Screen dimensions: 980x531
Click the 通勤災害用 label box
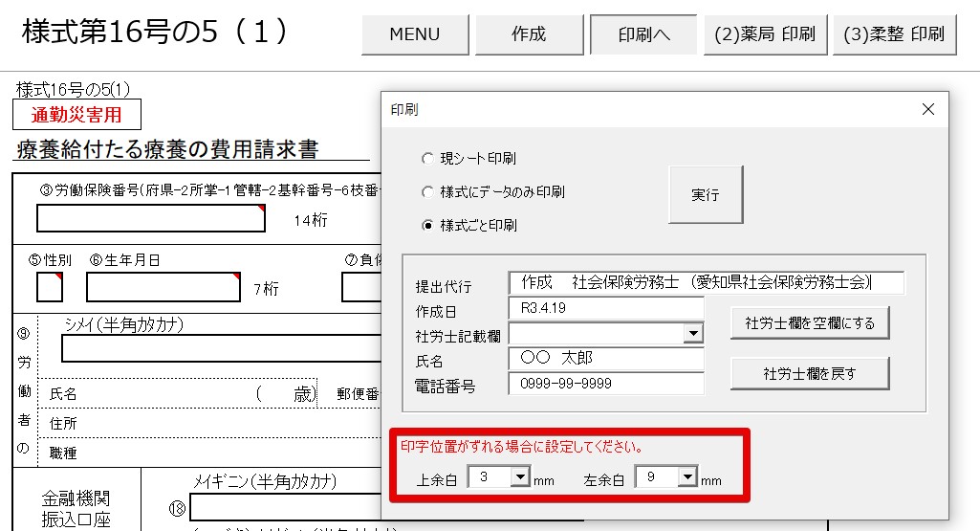(76, 115)
